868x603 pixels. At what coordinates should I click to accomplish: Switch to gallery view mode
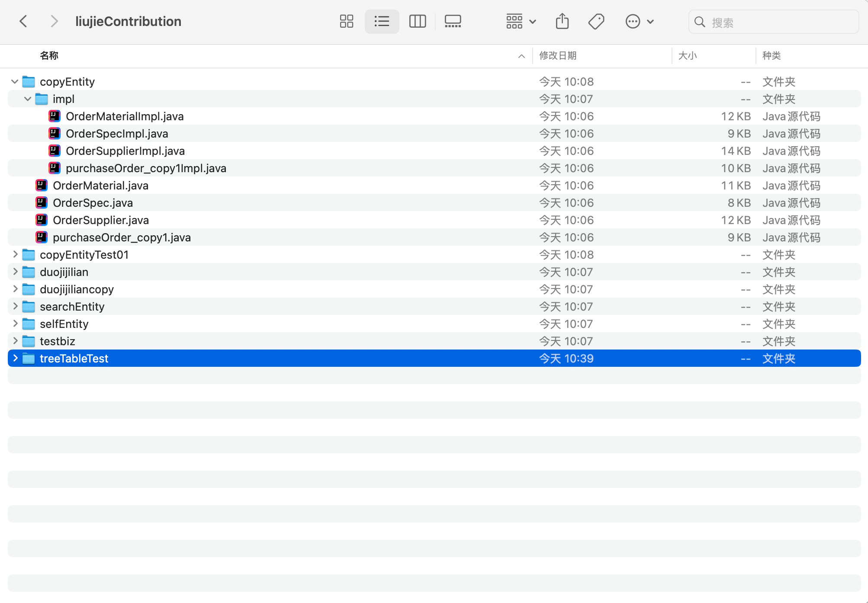(453, 21)
